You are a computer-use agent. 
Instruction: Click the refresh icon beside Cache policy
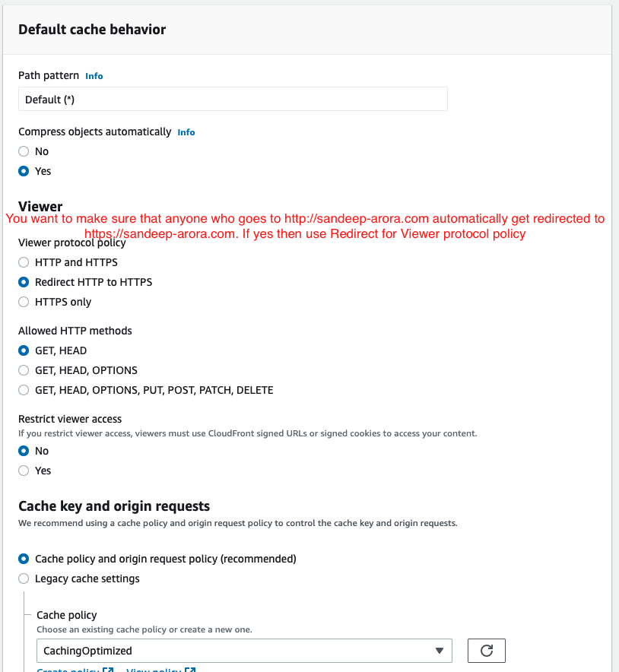pyautogui.click(x=487, y=651)
